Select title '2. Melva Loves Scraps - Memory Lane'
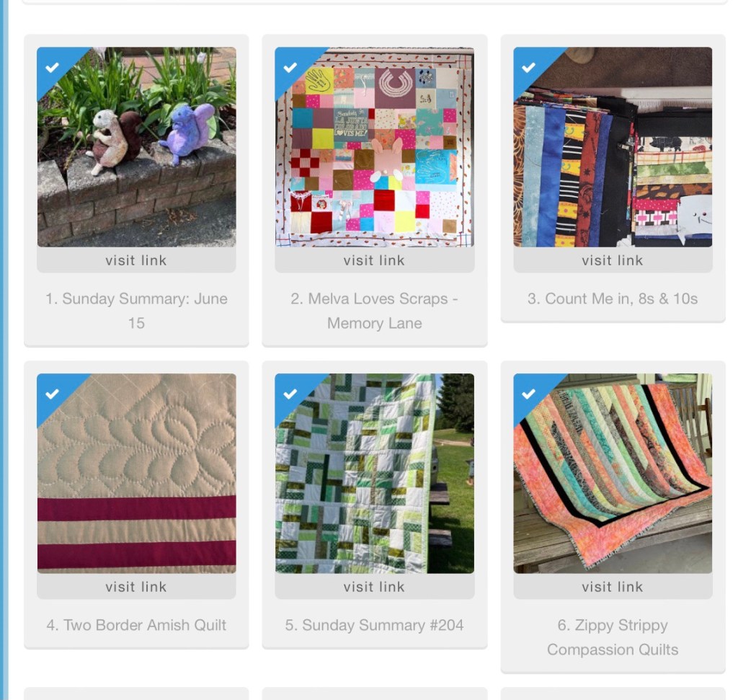Image resolution: width=738 pixels, height=700 pixels. pos(375,311)
